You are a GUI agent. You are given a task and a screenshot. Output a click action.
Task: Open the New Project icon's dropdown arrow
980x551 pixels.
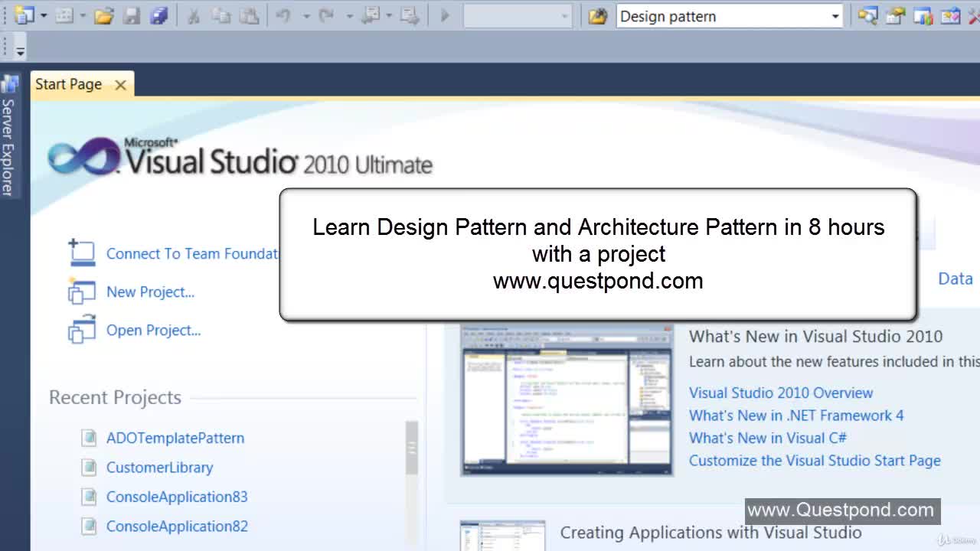pos(43,16)
